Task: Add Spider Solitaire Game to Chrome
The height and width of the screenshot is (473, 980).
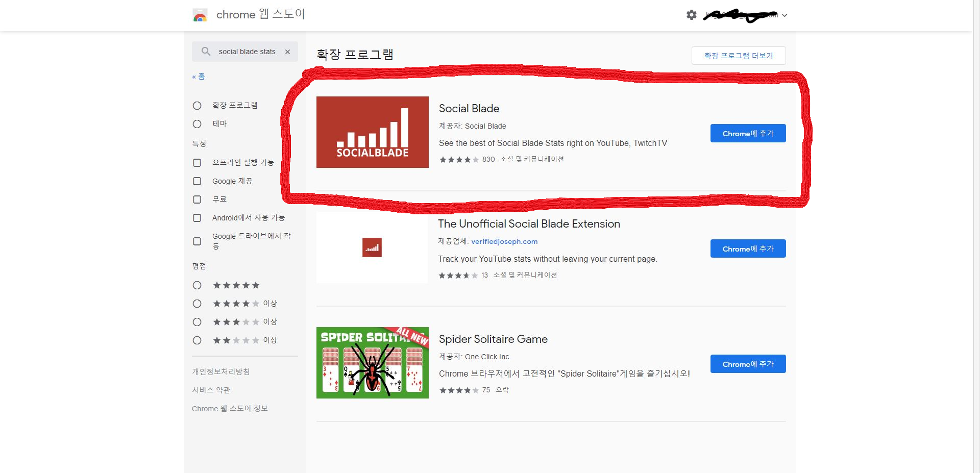Action: coord(748,364)
